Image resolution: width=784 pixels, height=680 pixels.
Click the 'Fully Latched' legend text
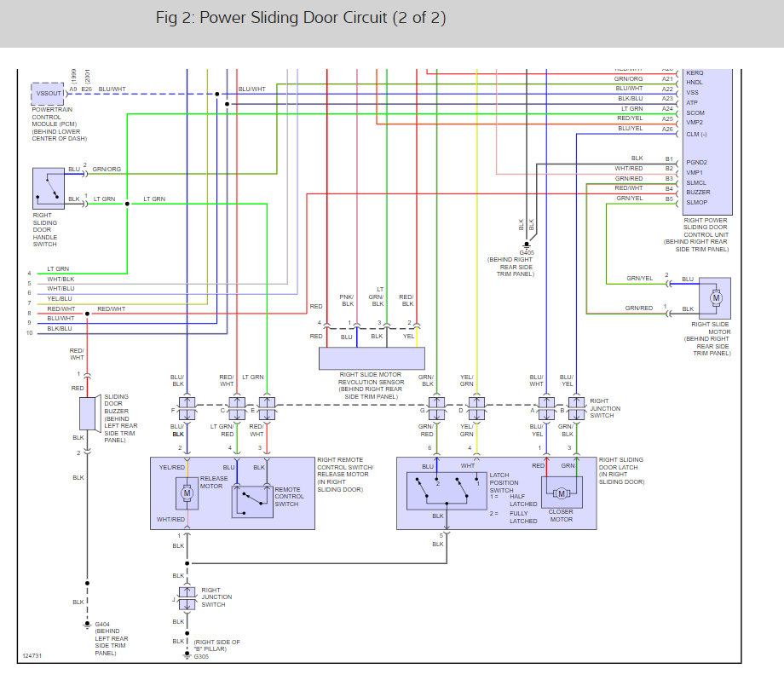pyautogui.click(x=523, y=517)
